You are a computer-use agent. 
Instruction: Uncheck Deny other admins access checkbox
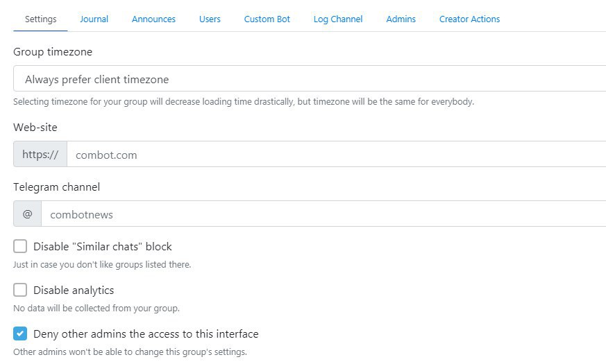point(20,333)
